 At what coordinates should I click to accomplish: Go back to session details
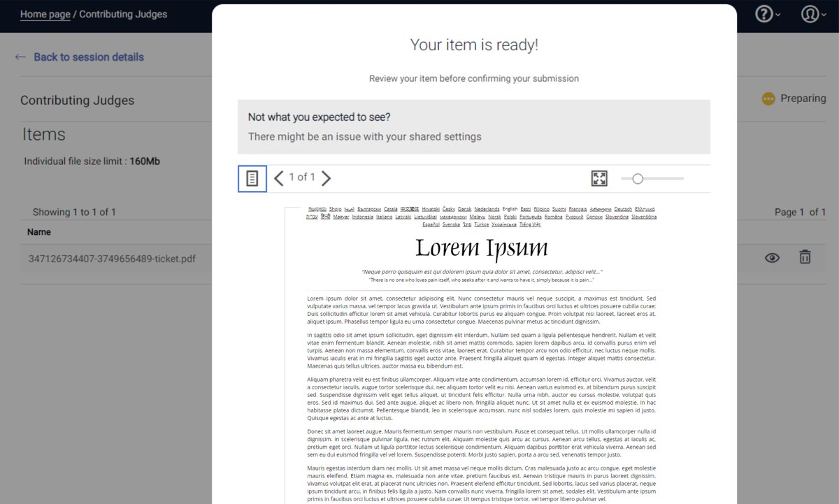(x=89, y=57)
